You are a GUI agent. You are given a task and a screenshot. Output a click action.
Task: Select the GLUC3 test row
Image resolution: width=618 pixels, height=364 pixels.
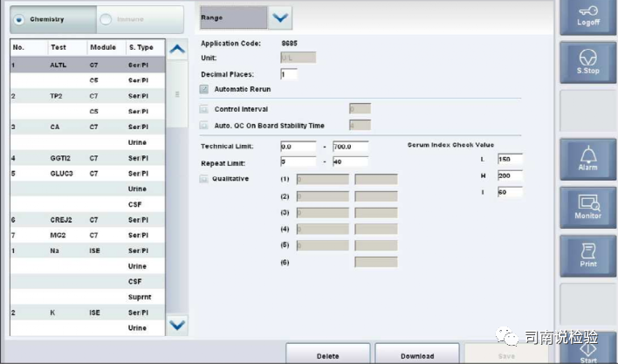(x=87, y=174)
